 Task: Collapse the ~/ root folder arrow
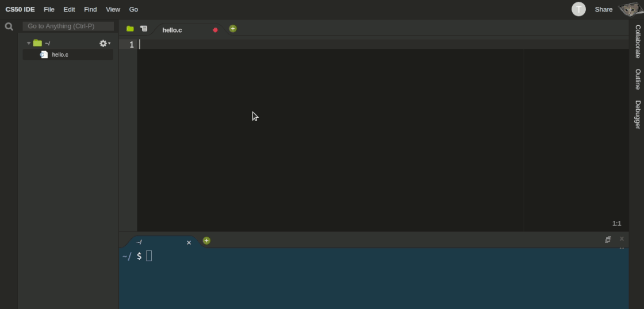click(x=28, y=43)
